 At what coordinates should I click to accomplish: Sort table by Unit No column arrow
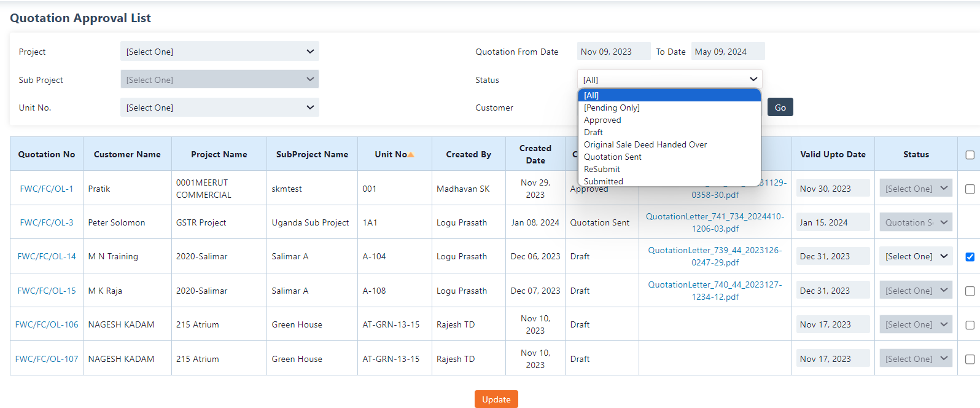coord(411,155)
